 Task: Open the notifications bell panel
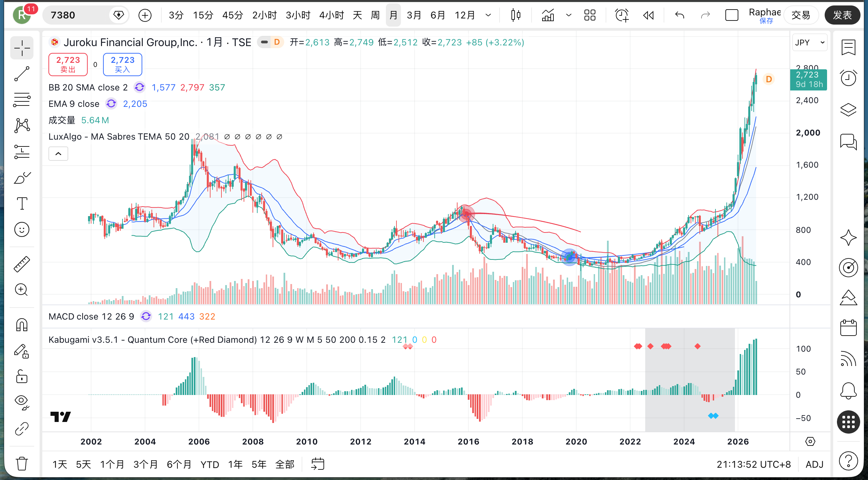[848, 391]
